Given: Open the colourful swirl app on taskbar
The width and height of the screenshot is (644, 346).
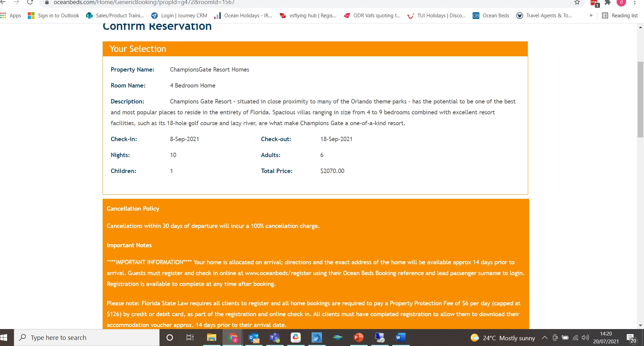Looking at the screenshot, I should 296,338.
